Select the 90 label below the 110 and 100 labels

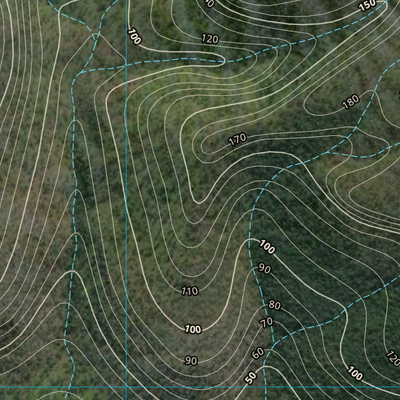(x=191, y=360)
